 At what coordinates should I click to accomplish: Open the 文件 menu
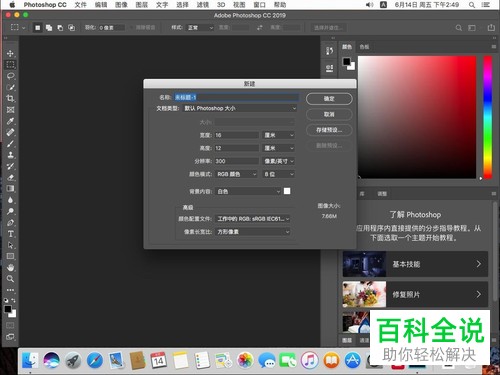coord(80,5)
